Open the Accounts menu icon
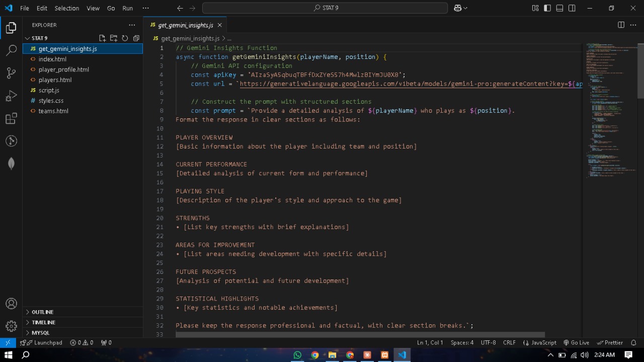644x362 pixels. tap(11, 304)
